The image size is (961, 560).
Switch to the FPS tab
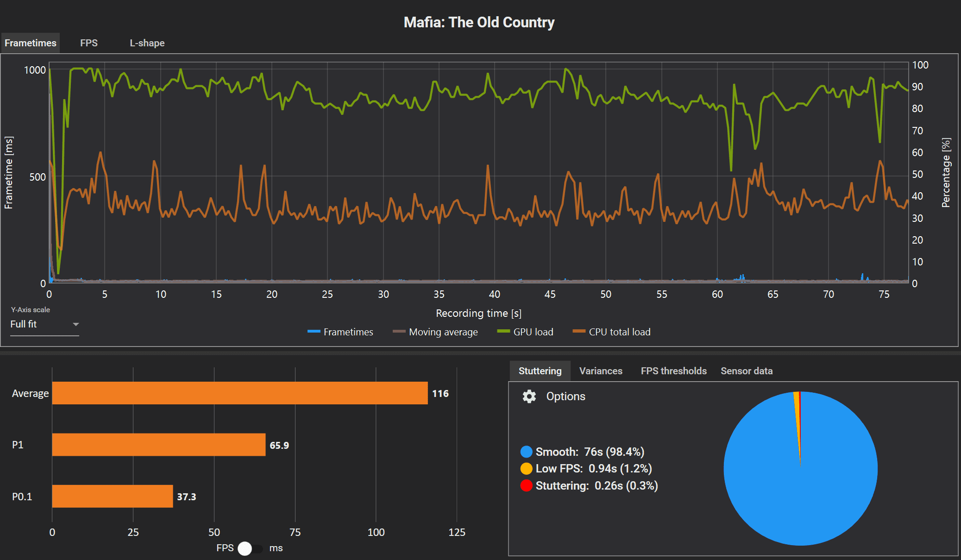pos(88,43)
